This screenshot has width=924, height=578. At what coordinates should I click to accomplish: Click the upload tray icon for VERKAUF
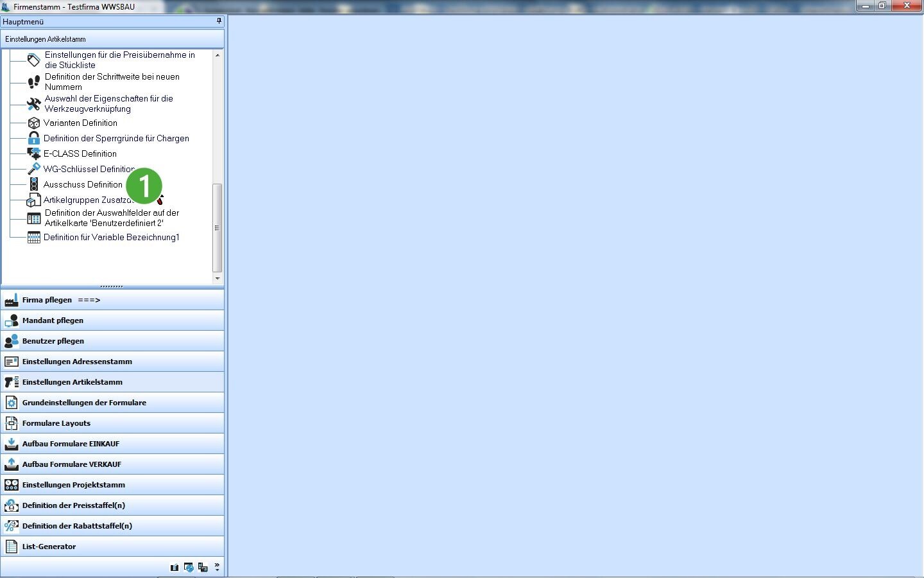[x=12, y=464]
